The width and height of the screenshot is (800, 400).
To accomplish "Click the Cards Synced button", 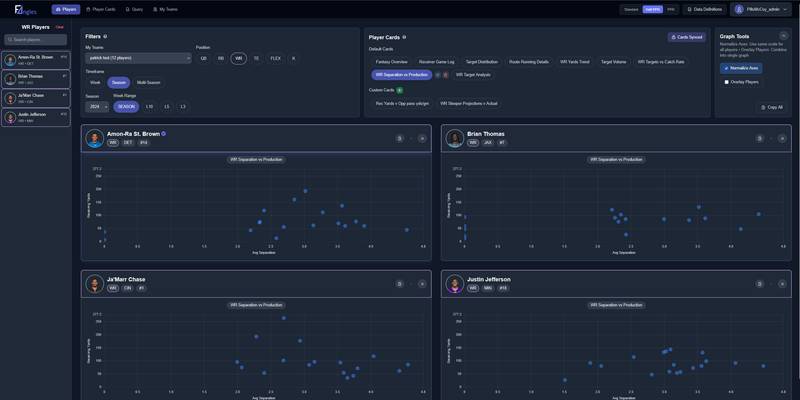I will click(686, 37).
